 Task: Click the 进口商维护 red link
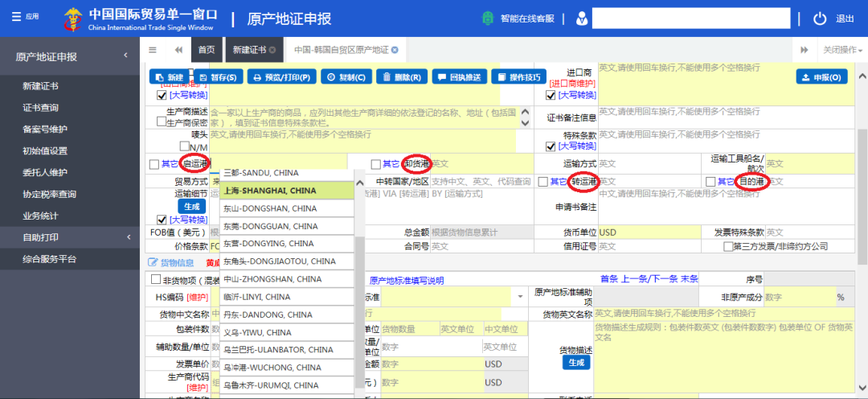(572, 84)
